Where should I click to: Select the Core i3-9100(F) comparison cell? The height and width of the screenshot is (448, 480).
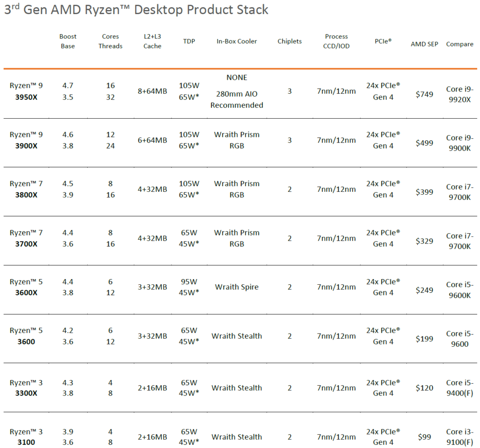459,437
